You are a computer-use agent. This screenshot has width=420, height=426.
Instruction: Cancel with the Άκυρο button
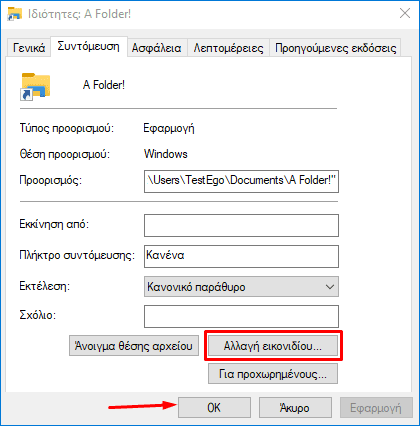295,407
